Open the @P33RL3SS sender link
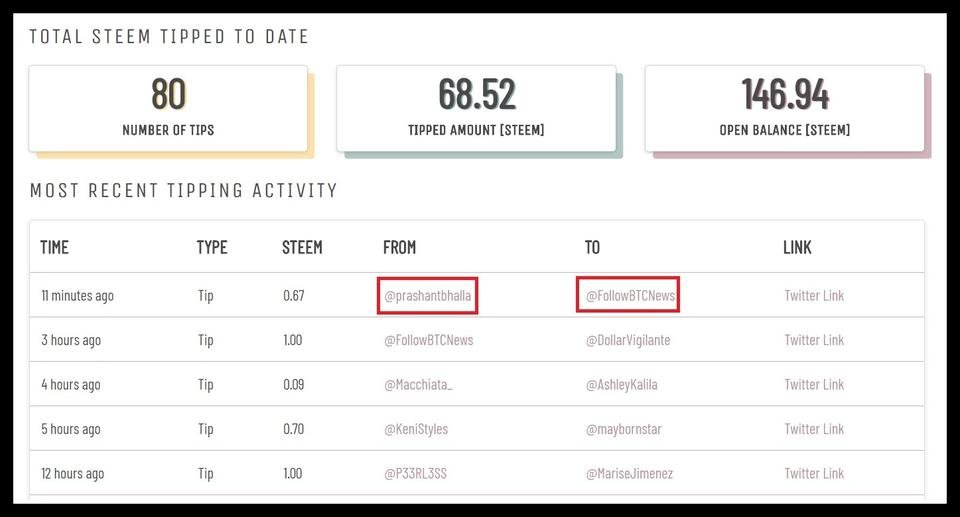The height and width of the screenshot is (517, 960). (x=415, y=474)
